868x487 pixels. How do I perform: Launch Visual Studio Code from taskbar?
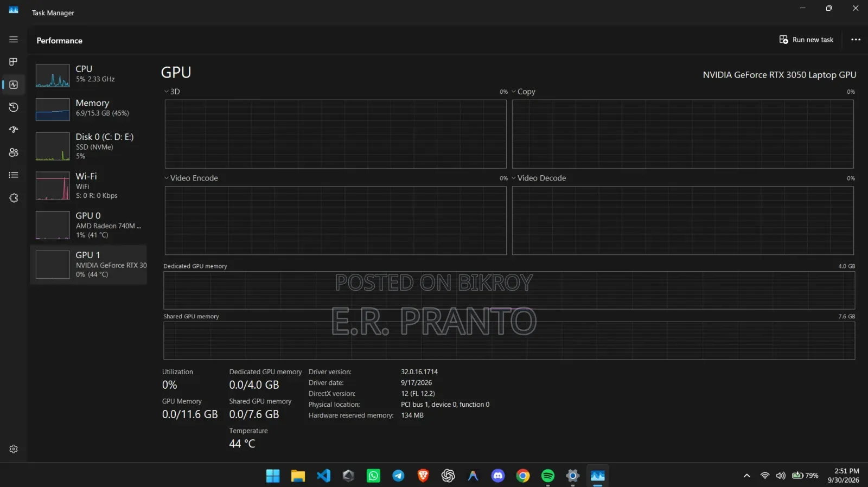pyautogui.click(x=323, y=476)
